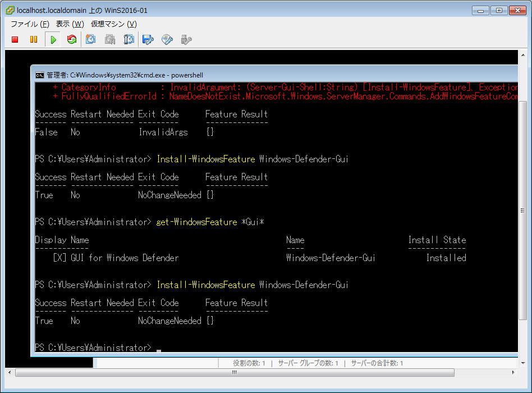Click the green Power On icon
The height and width of the screenshot is (393, 532).
53,39
